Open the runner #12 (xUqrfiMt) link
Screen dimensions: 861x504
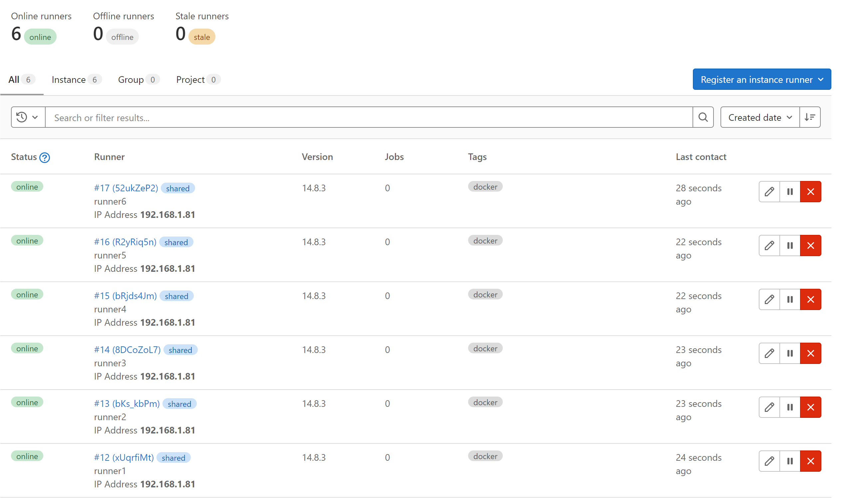click(124, 457)
